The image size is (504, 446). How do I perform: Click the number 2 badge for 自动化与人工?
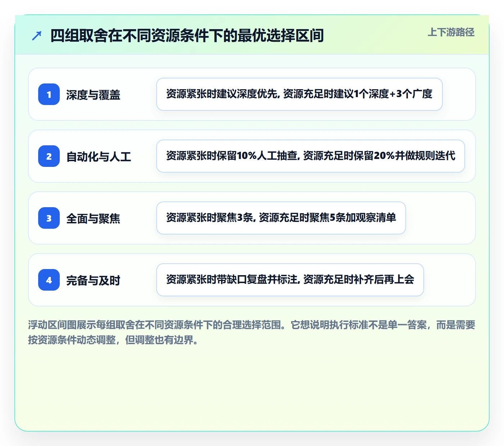coord(49,156)
